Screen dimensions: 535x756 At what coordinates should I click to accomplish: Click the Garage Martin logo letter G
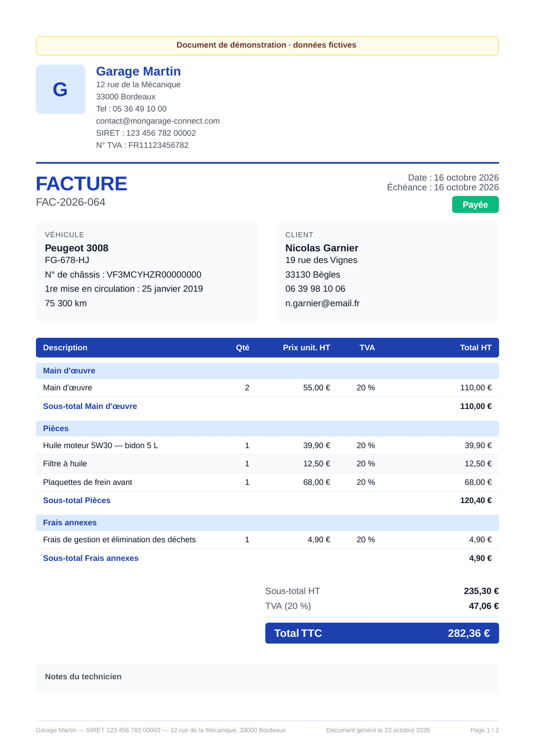pyautogui.click(x=60, y=89)
